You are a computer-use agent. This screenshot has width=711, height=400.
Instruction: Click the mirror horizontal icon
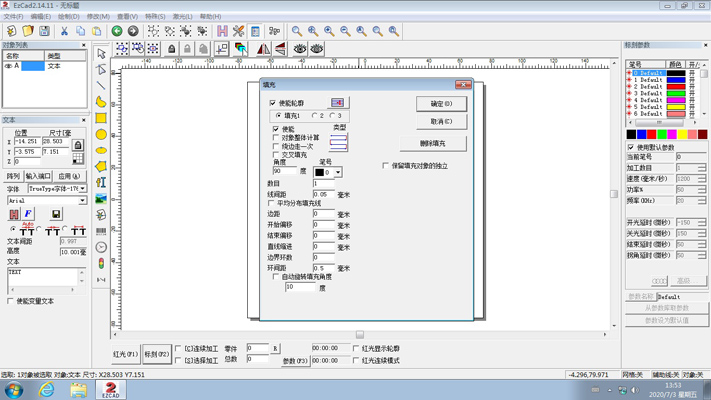tap(263, 48)
